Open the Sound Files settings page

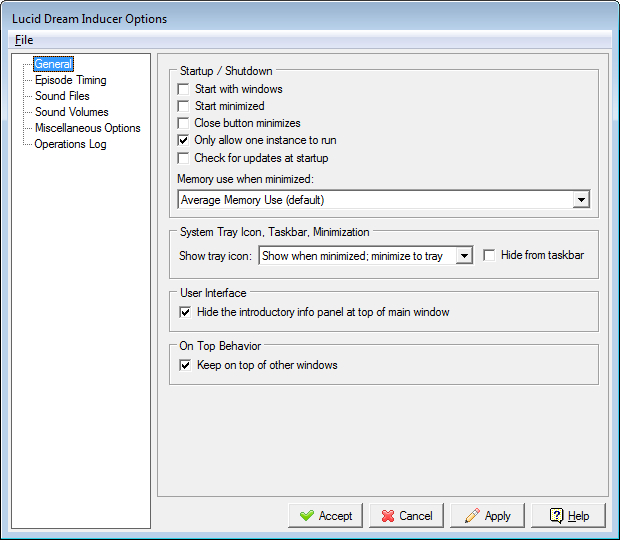[x=62, y=96]
